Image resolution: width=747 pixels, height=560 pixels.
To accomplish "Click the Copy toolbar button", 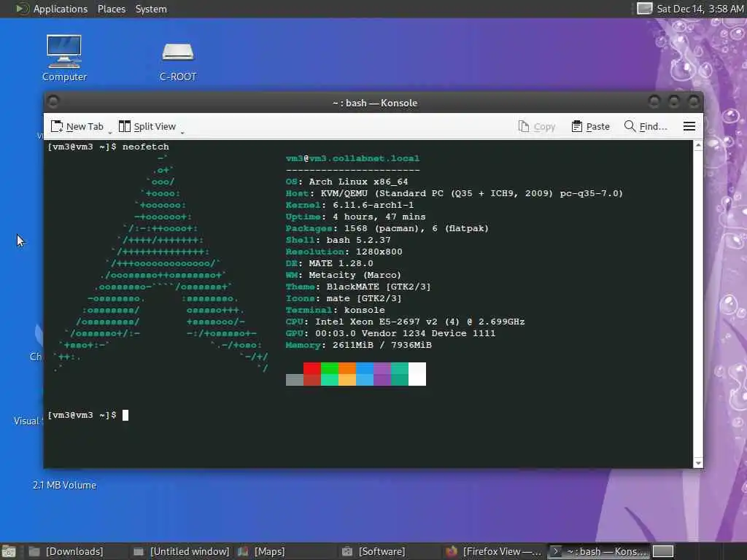I will click(537, 127).
